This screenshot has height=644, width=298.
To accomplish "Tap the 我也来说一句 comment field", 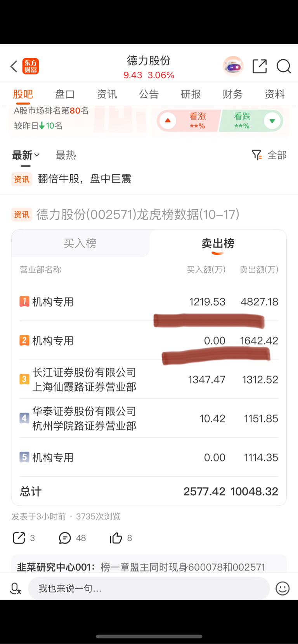I will pyautogui.click(x=149, y=588).
